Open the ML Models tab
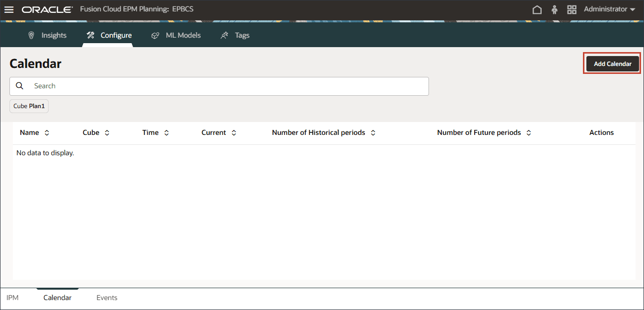644x310 pixels. click(176, 35)
